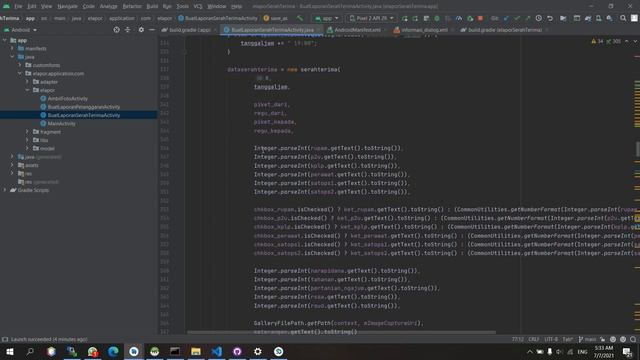
Task: Click BuatLaporanSerahTerimaActivity in breadcrumb bar
Action: click(x=218, y=18)
